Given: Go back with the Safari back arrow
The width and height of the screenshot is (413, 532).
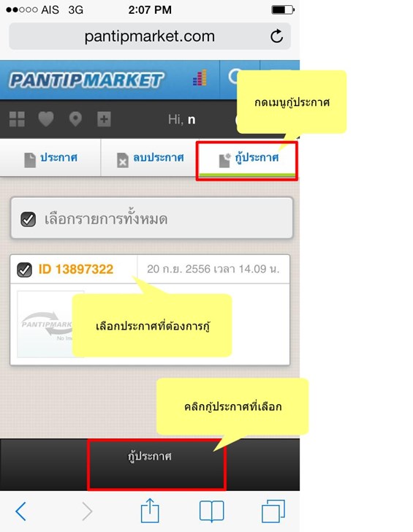Looking at the screenshot, I should [20, 511].
